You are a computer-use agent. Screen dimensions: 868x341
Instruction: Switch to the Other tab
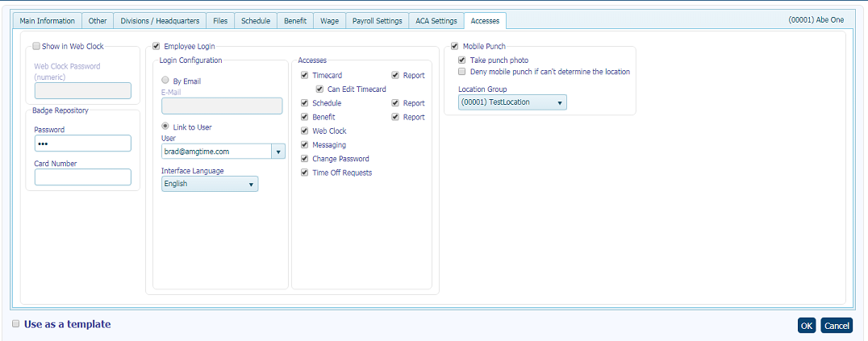pyautogui.click(x=98, y=20)
